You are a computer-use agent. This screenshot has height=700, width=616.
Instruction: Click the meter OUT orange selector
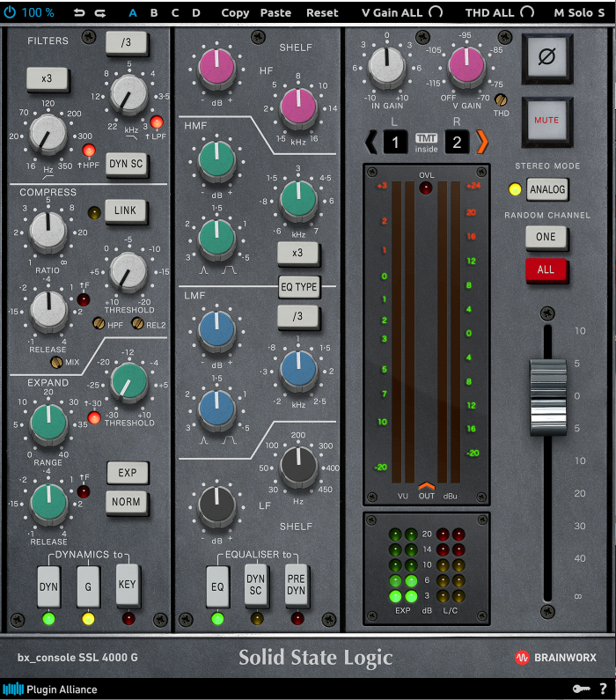(x=427, y=486)
